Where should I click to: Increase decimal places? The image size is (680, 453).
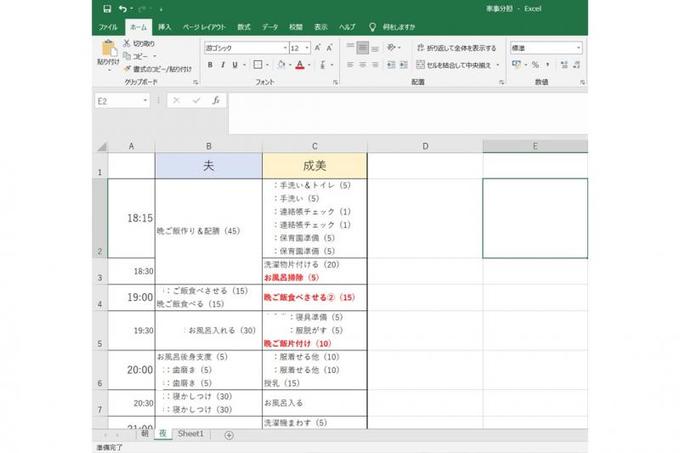[x=564, y=65]
